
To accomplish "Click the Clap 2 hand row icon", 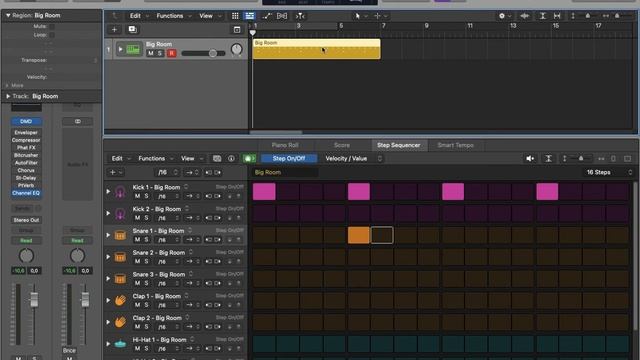I will click(120, 322).
